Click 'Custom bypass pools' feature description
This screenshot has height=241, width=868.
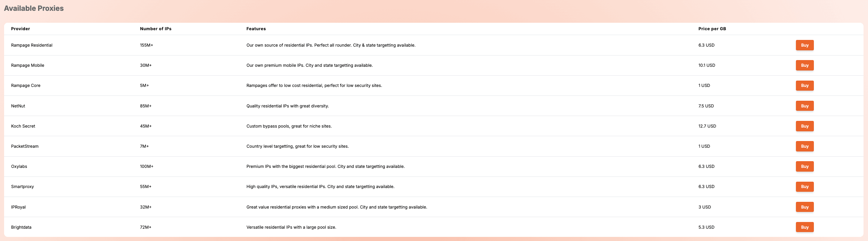(289, 126)
